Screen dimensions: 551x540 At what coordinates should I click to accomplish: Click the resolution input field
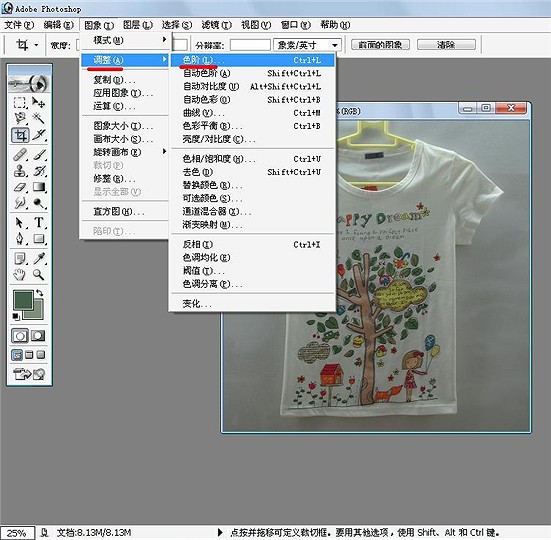250,45
